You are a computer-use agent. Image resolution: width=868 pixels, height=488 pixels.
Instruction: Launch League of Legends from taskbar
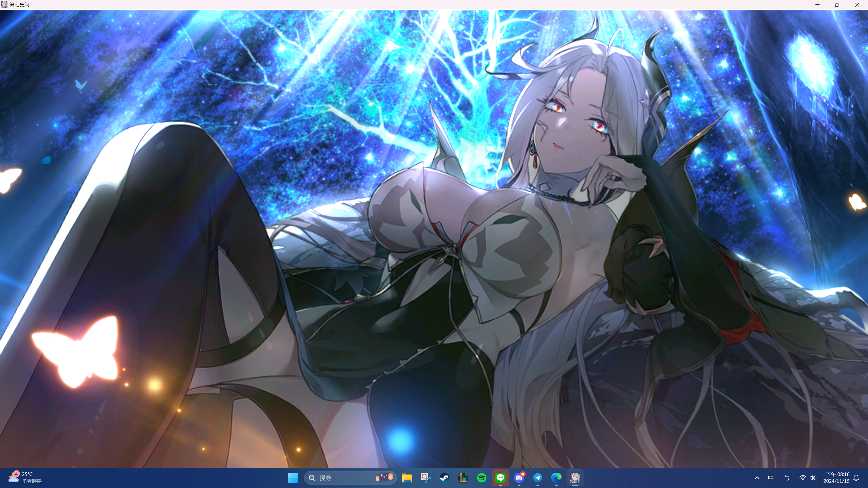click(463, 478)
